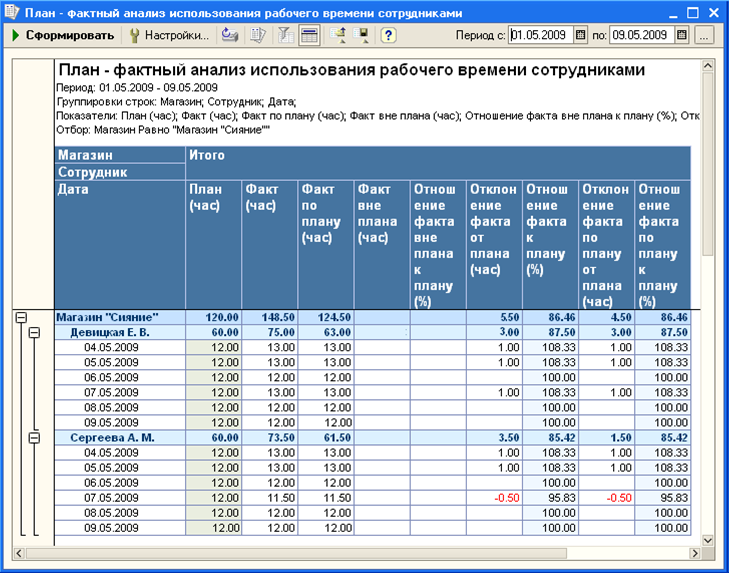729x573 pixels.
Task: Open the Настройки settings dialog
Action: click(169, 35)
